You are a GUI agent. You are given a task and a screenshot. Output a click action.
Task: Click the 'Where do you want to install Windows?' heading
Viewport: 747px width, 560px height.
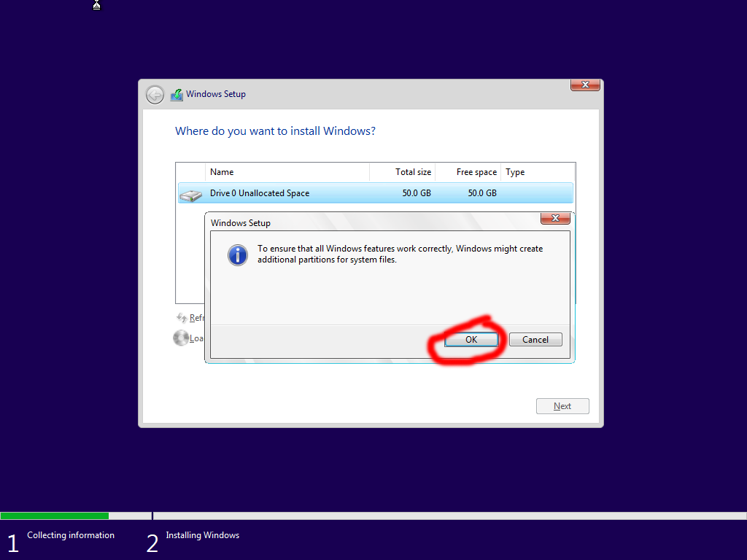point(275,131)
